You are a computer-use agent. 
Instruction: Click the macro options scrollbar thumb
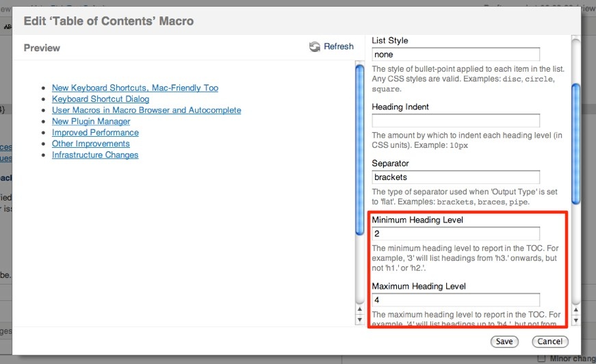click(576, 144)
